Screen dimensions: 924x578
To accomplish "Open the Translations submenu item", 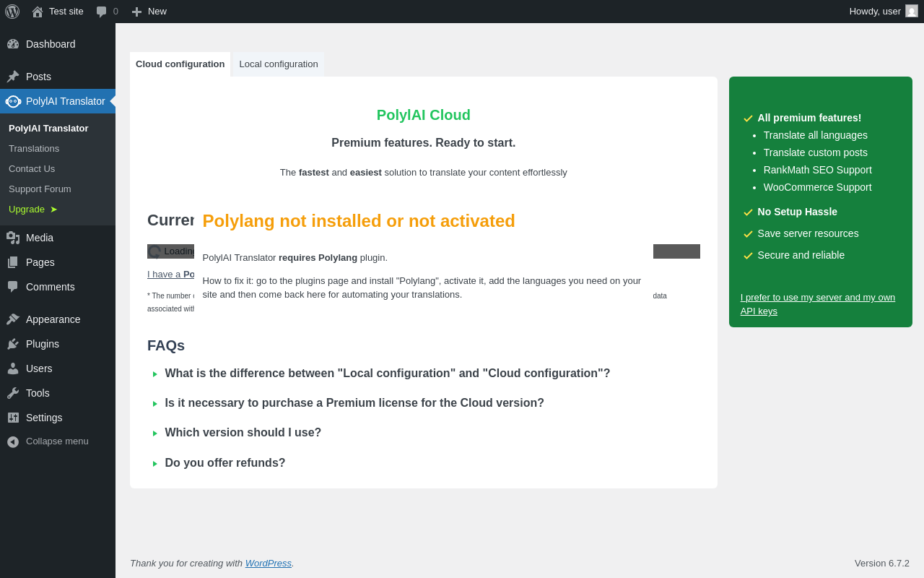I will [x=34, y=149].
